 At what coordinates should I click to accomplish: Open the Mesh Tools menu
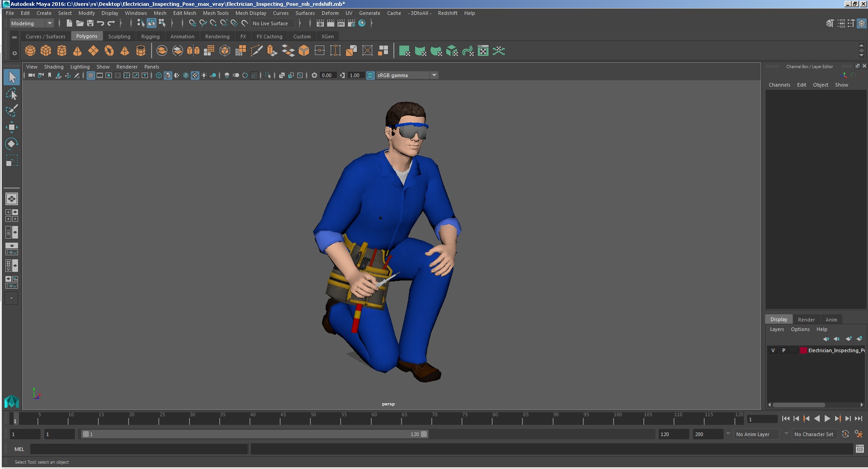tap(216, 13)
